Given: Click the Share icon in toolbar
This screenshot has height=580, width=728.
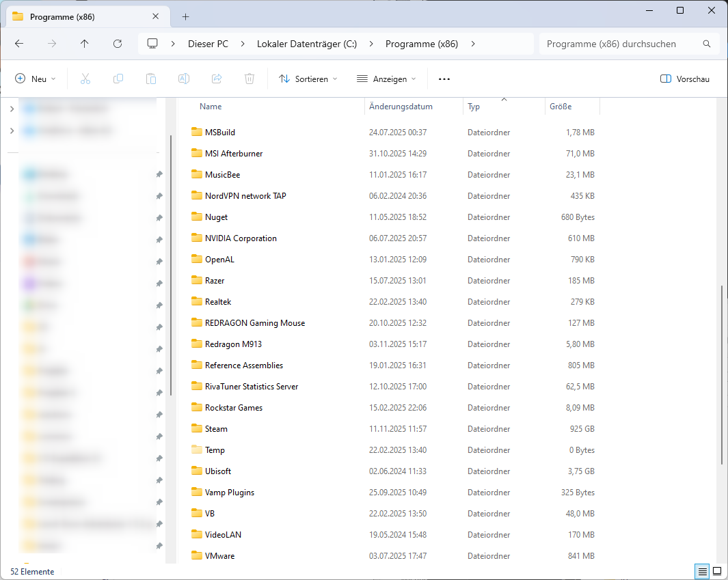Looking at the screenshot, I should (217, 79).
